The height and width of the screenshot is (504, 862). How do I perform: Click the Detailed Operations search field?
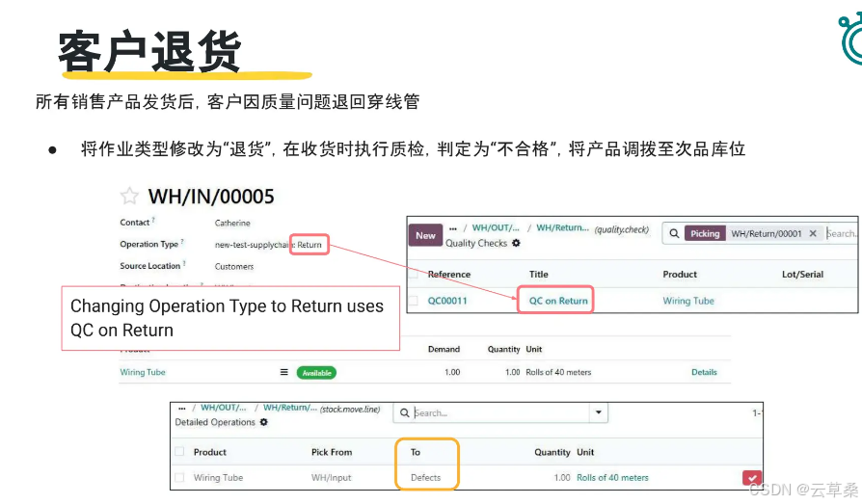coord(500,412)
